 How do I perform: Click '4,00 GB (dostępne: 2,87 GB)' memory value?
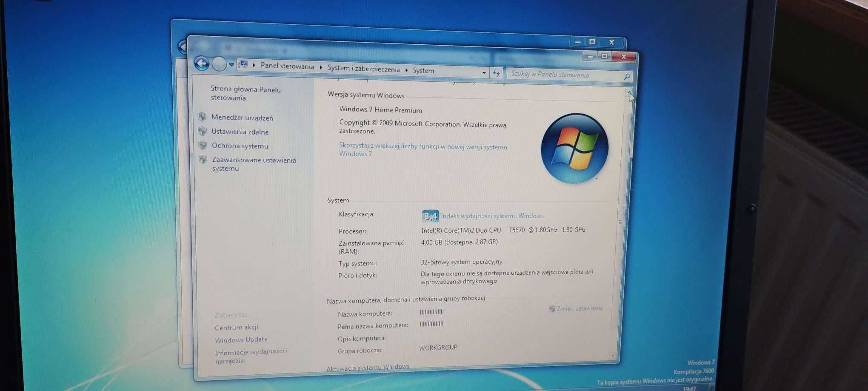tap(459, 242)
